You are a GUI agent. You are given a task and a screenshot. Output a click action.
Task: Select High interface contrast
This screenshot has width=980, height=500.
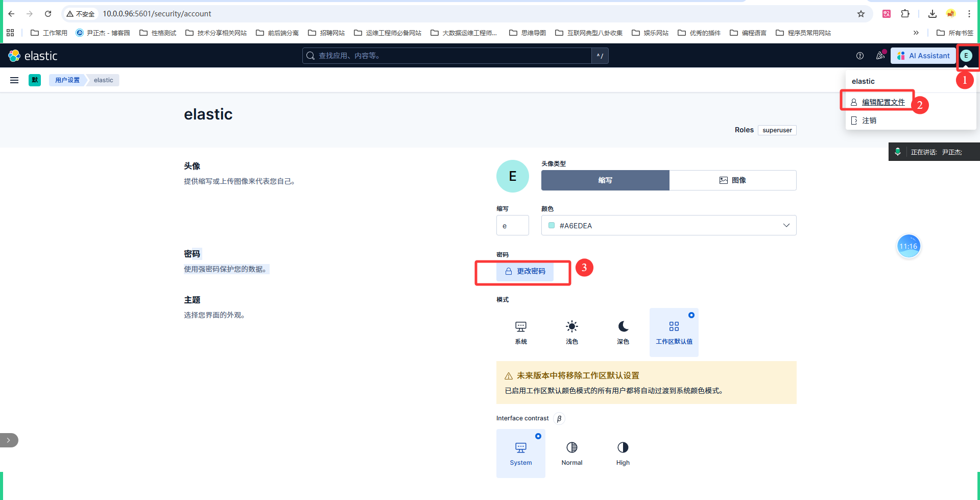[x=623, y=454]
